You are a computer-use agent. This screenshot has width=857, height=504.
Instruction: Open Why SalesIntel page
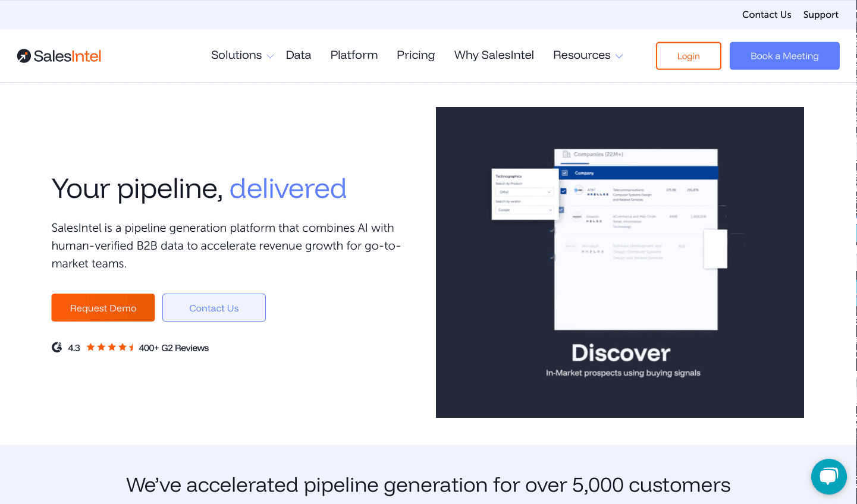[x=494, y=55]
